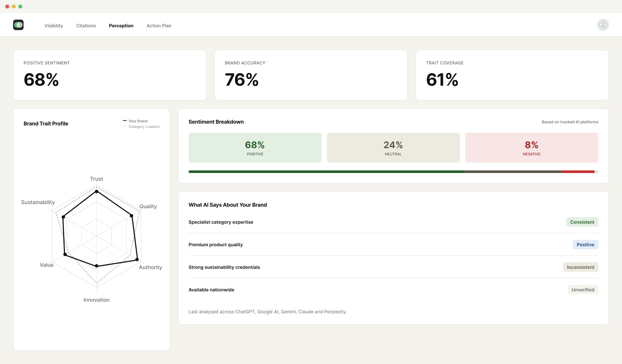This screenshot has height=364, width=622.
Task: Click the green app logo icon
Action: tap(18, 25)
